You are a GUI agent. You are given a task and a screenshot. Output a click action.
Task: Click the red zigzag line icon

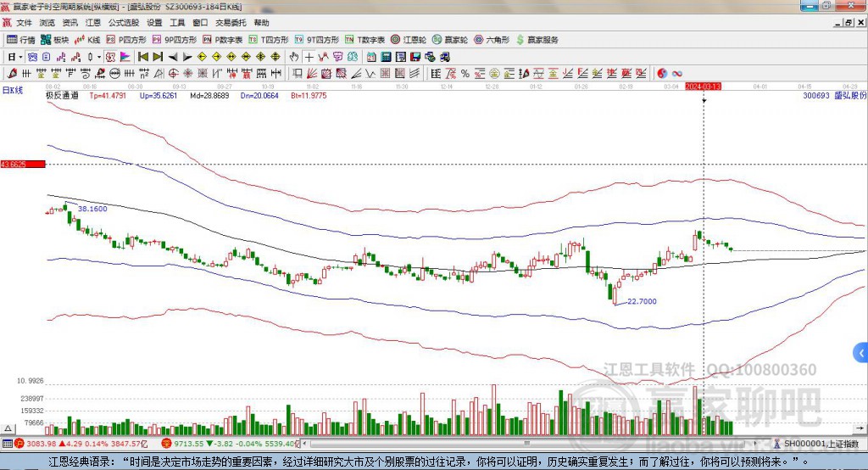tap(323, 57)
